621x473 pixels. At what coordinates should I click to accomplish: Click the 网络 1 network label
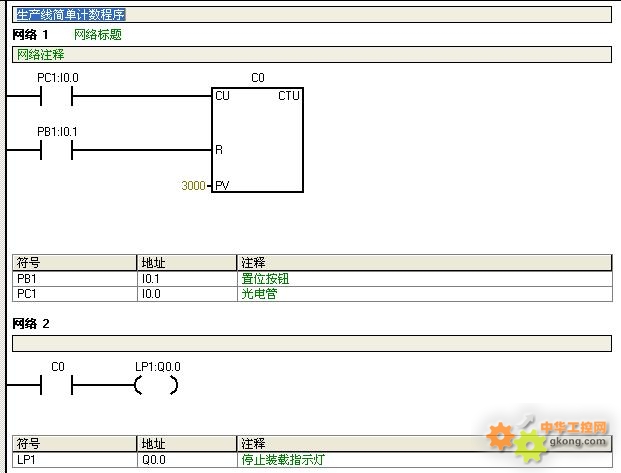(30, 35)
